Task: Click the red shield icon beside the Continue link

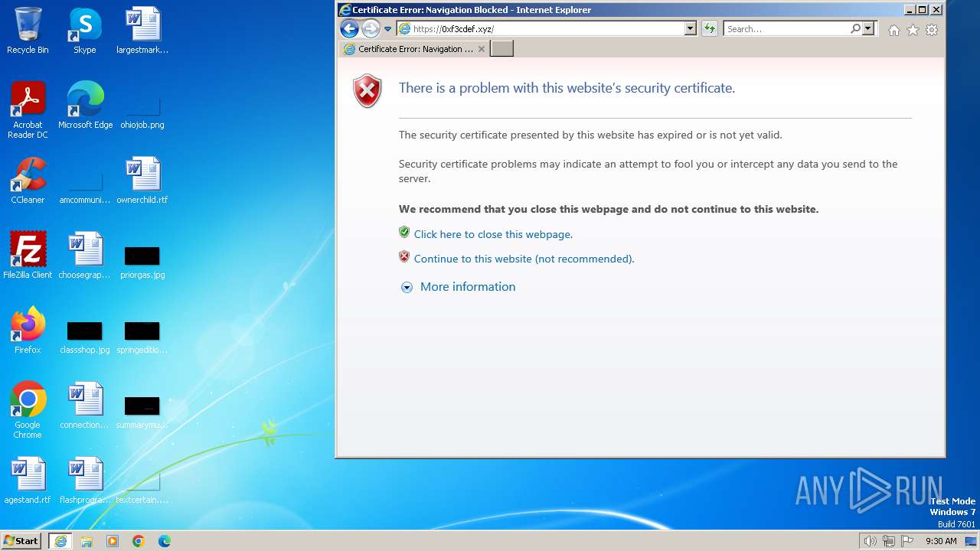Action: [404, 256]
